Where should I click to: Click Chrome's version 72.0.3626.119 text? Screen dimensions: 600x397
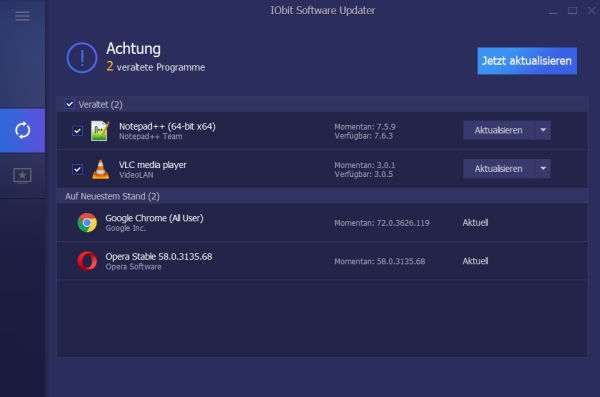[x=382, y=223]
